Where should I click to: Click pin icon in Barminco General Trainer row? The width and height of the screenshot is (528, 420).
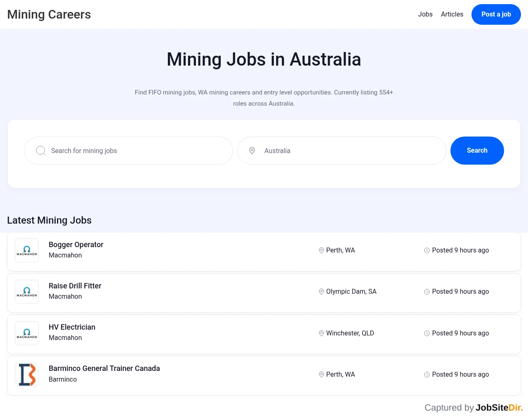coord(321,375)
